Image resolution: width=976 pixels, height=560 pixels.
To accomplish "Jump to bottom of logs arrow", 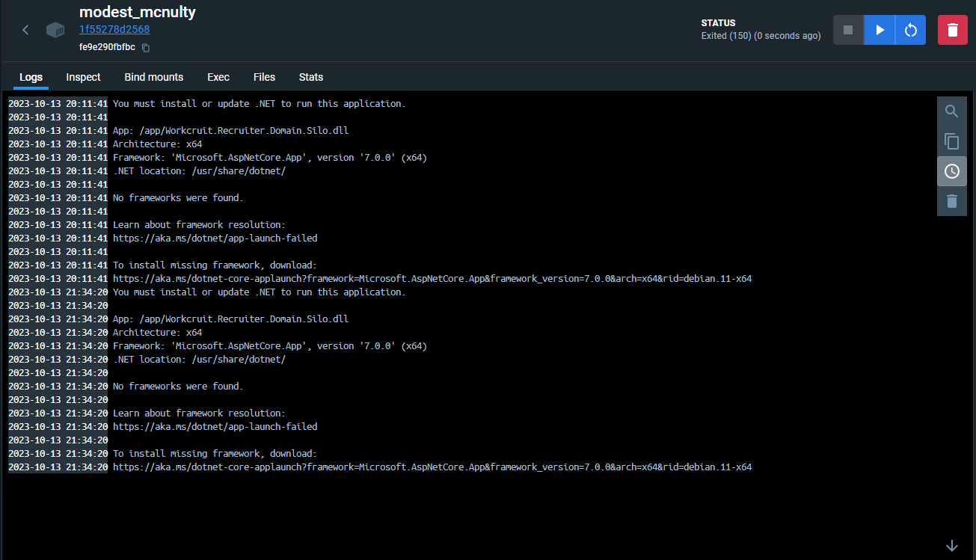I will (x=951, y=546).
